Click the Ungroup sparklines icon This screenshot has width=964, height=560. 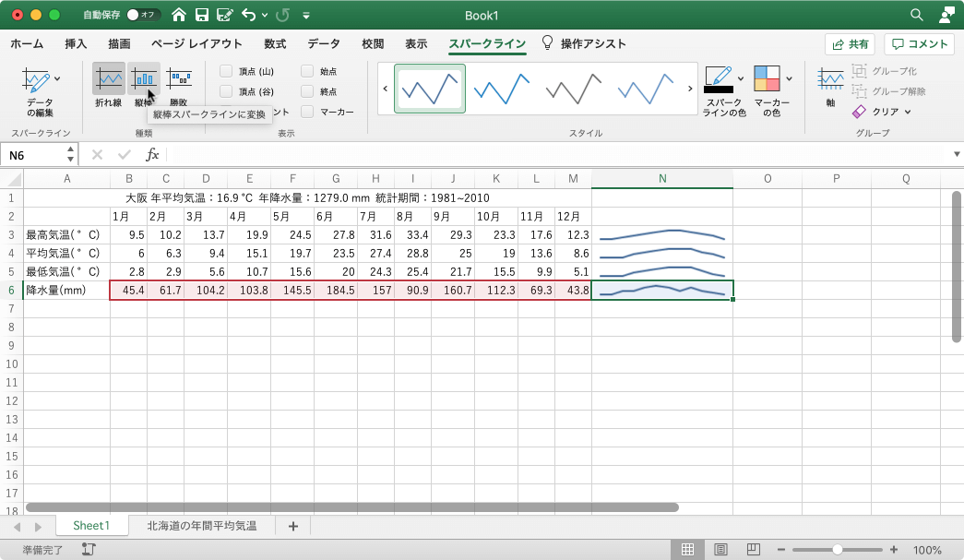click(859, 91)
